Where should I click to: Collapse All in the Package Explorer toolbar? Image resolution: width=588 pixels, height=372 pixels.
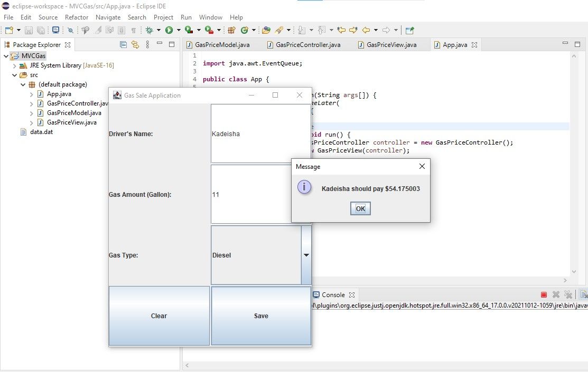pyautogui.click(x=124, y=44)
